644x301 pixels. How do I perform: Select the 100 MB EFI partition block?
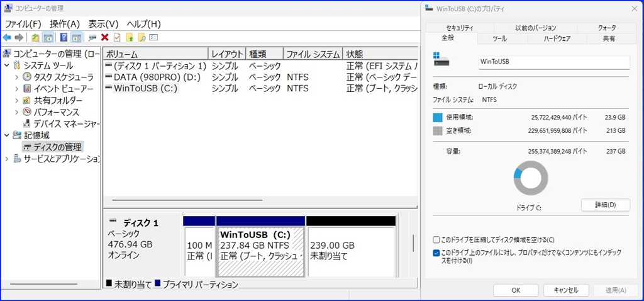199,251
